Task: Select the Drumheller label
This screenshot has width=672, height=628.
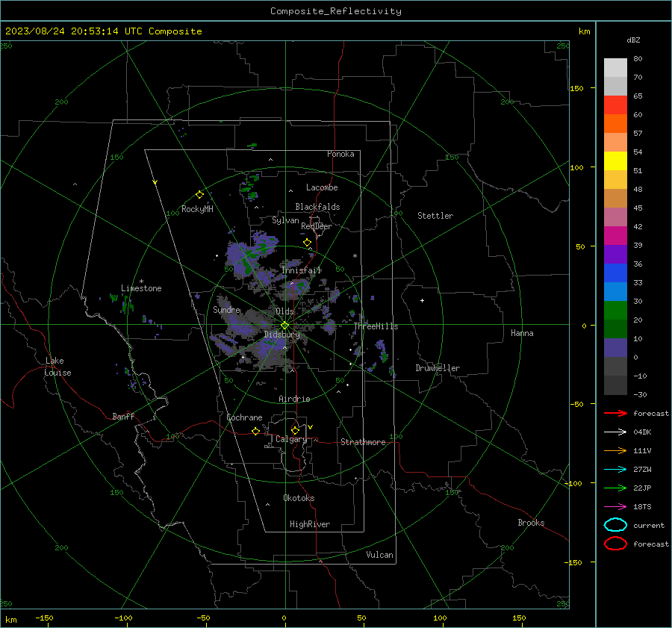Action: point(438,368)
